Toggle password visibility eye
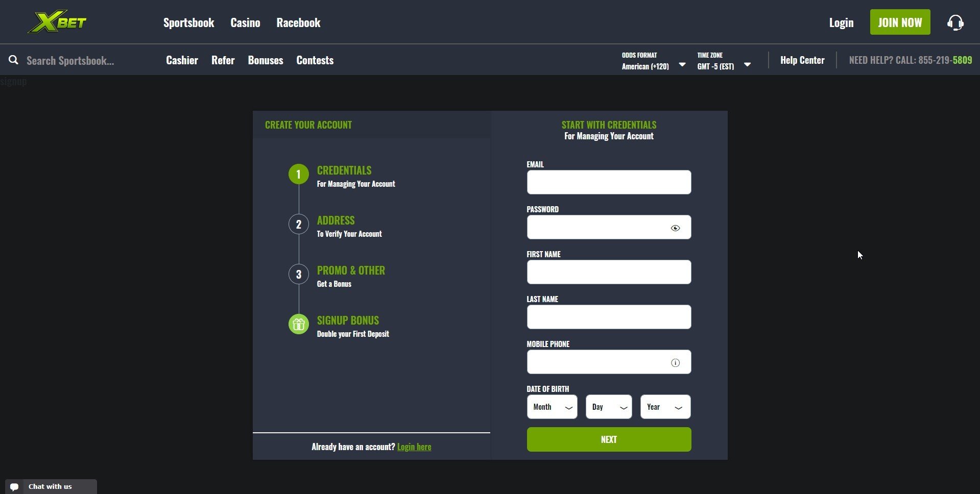The width and height of the screenshot is (980, 494). point(675,228)
